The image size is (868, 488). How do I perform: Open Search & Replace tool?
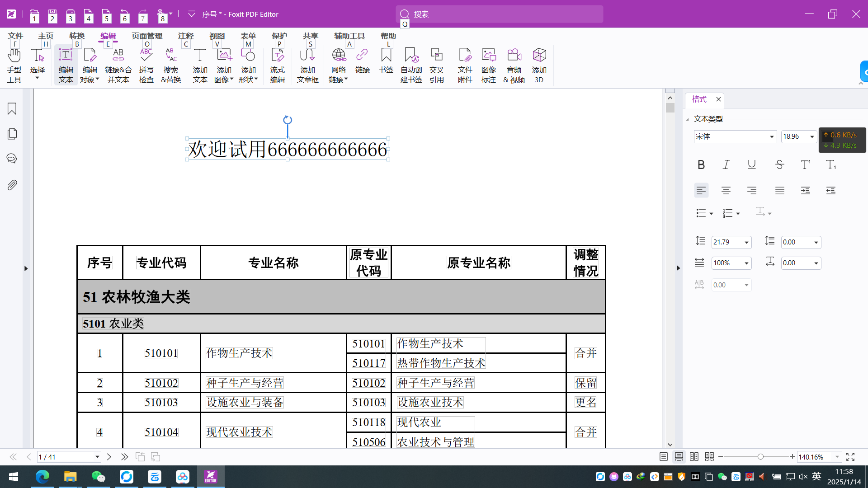click(x=171, y=66)
